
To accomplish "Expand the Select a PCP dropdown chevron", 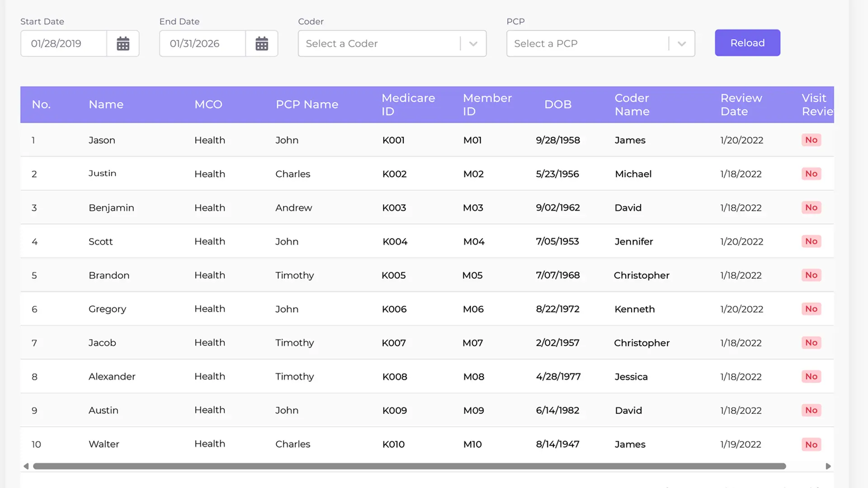I will [682, 44].
